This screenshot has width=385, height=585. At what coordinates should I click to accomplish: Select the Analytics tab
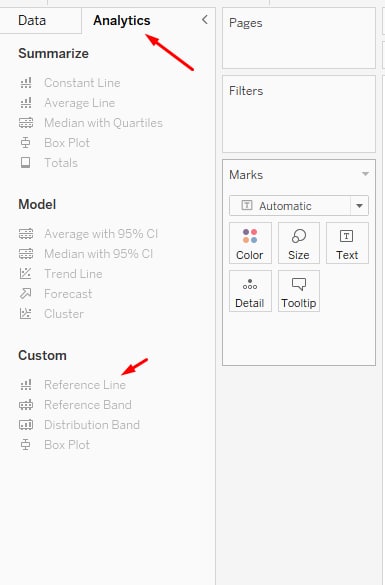(x=122, y=20)
